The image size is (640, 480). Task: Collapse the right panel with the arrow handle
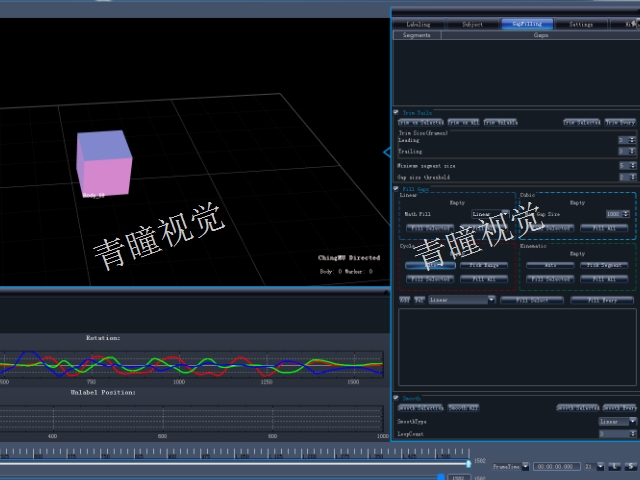(387, 152)
